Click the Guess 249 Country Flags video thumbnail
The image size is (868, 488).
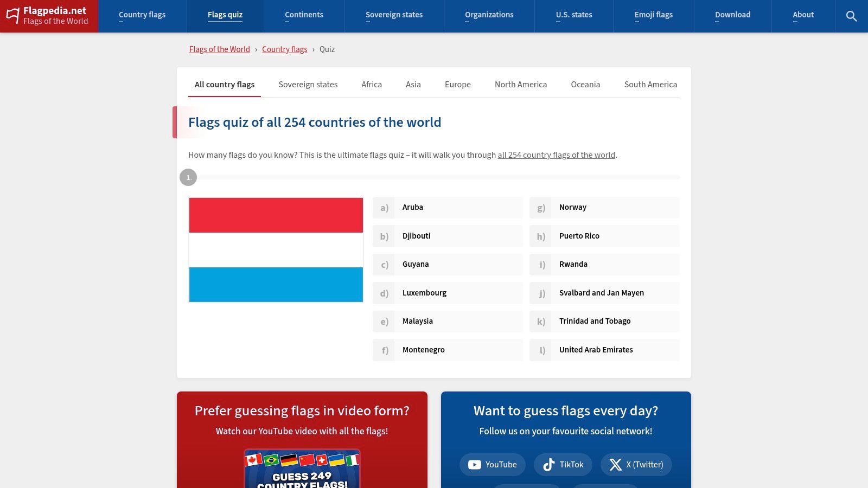[x=302, y=469]
